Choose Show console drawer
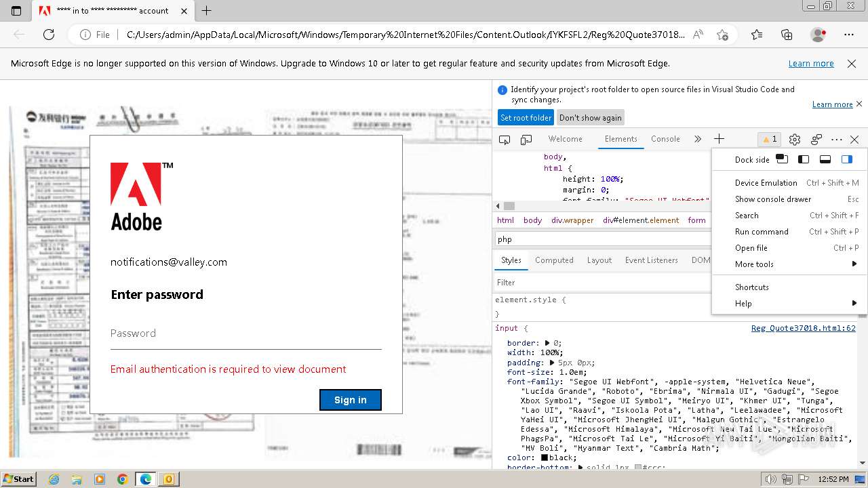 pos(789,199)
